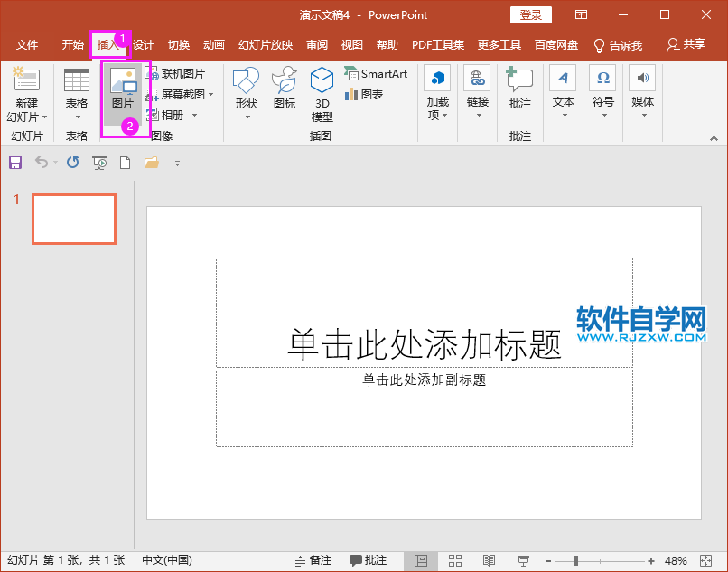
Task: Switch to reading view mode
Action: coord(489,560)
